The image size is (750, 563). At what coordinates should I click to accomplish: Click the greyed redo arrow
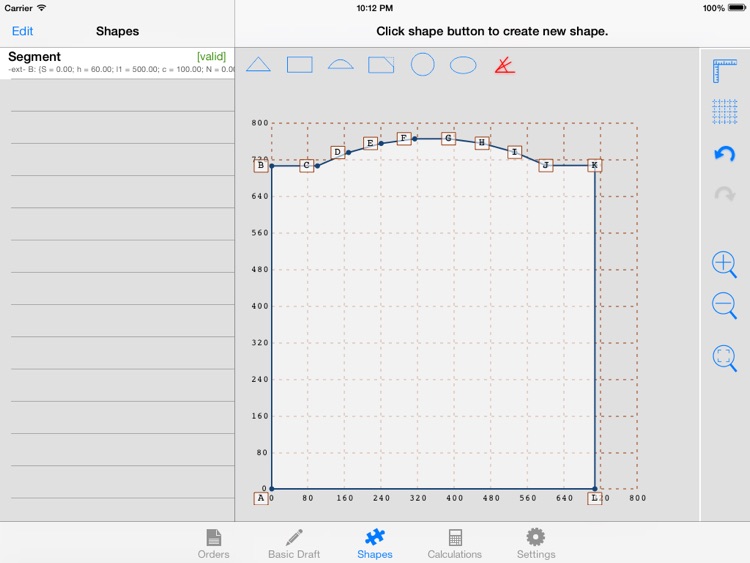724,194
